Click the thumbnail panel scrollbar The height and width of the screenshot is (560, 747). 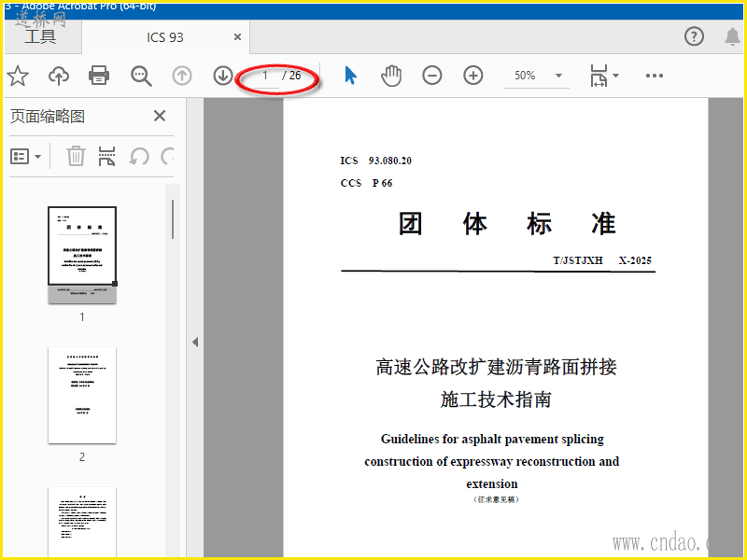173,219
